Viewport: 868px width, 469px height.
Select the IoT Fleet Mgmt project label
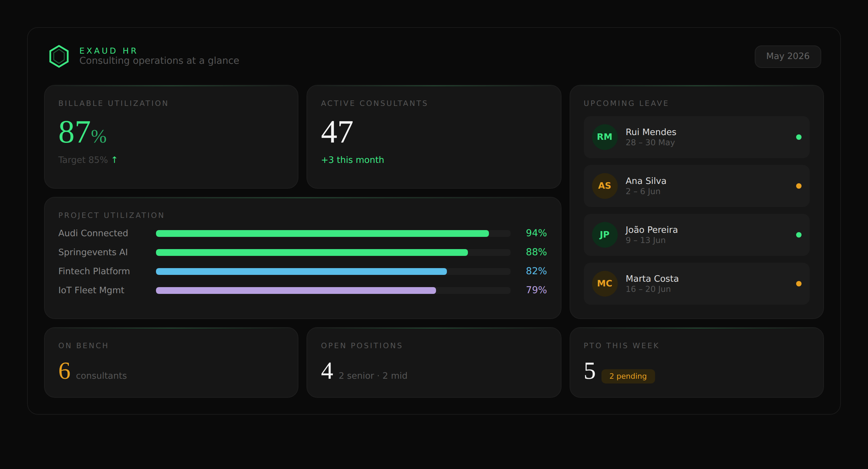(91, 290)
